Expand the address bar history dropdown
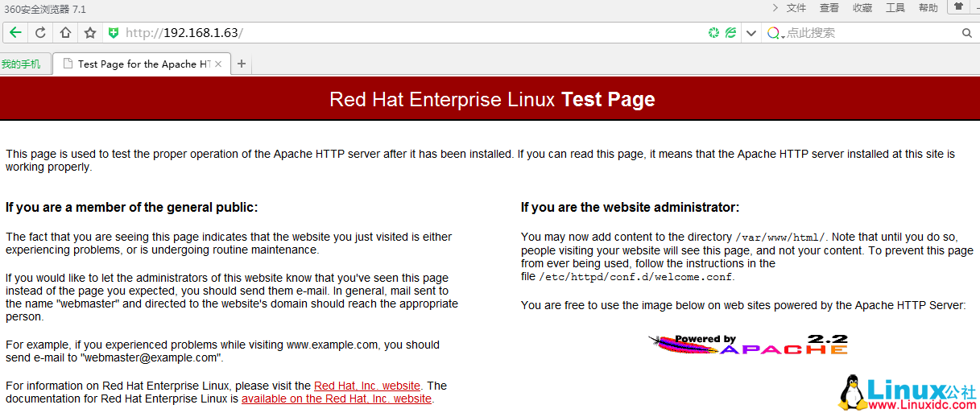Viewport: 980px width, 413px height. (751, 33)
